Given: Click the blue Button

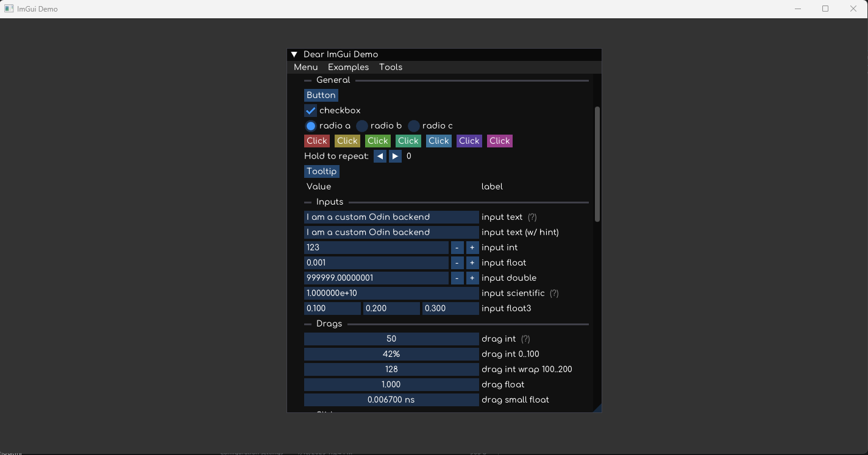Looking at the screenshot, I should point(321,95).
